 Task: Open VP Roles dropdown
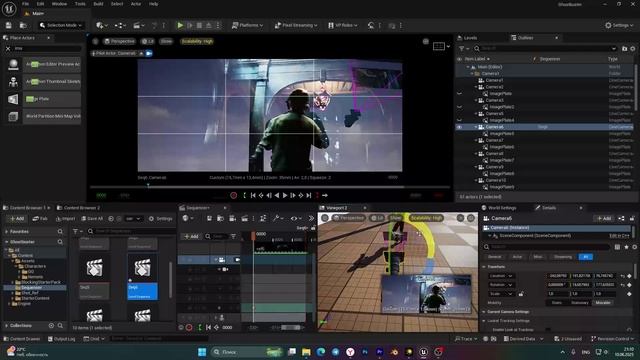(343, 25)
